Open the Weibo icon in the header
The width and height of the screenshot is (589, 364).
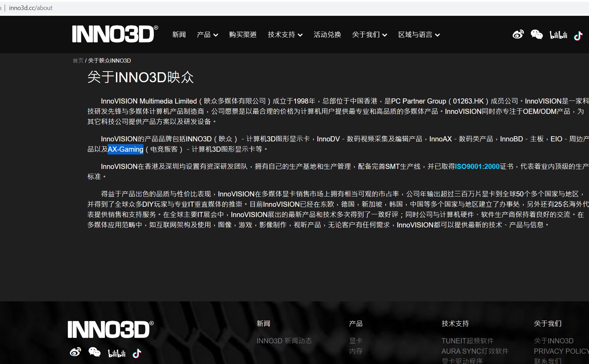point(518,34)
